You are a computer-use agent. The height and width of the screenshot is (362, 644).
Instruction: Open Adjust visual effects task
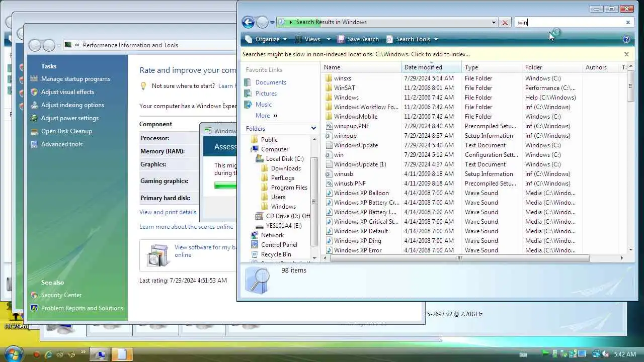tap(67, 92)
